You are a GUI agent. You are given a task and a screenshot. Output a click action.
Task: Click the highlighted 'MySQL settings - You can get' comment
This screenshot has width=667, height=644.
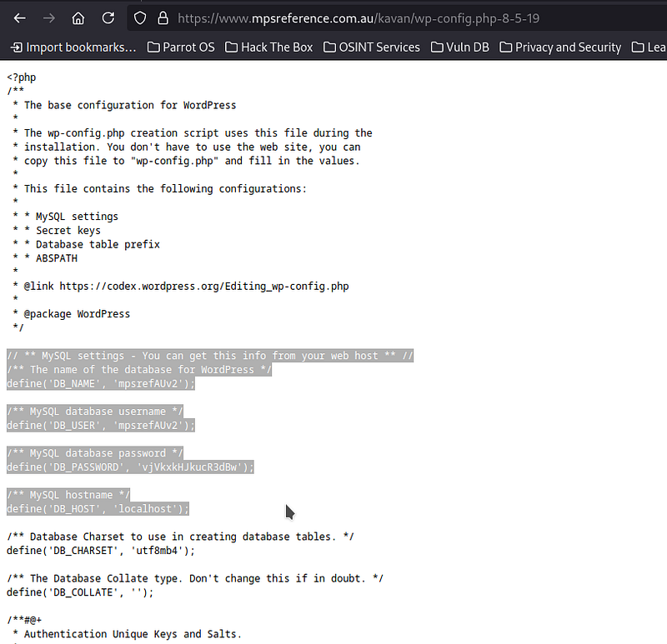click(x=210, y=356)
